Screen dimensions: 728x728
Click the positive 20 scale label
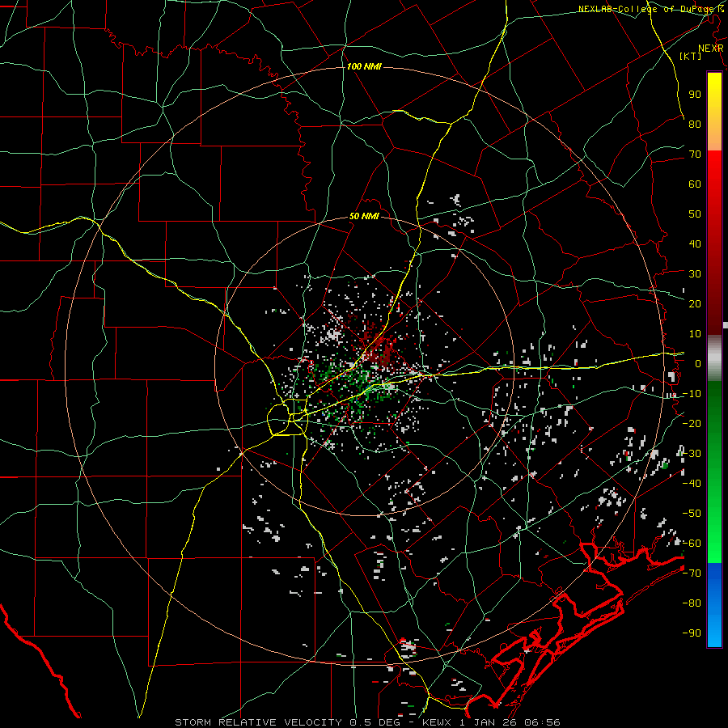coord(695,303)
